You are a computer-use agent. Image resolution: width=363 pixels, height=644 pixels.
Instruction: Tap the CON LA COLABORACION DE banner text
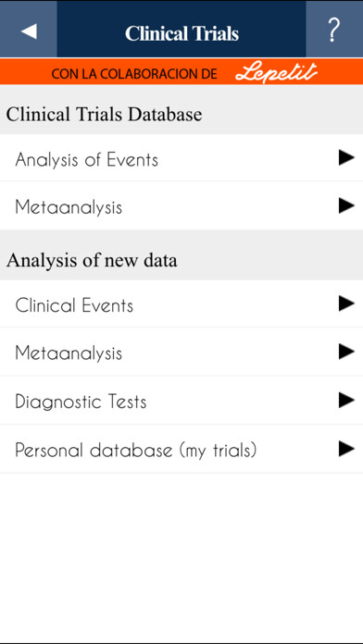[x=134, y=73]
